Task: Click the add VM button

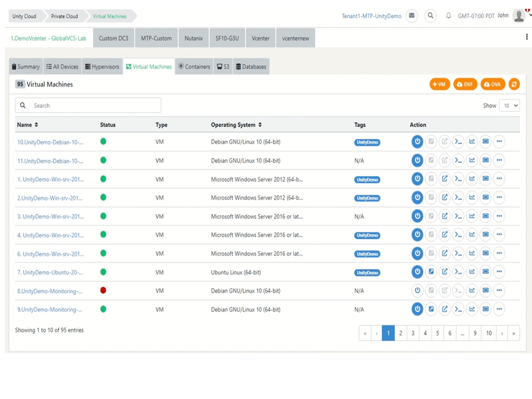Action: tap(440, 84)
